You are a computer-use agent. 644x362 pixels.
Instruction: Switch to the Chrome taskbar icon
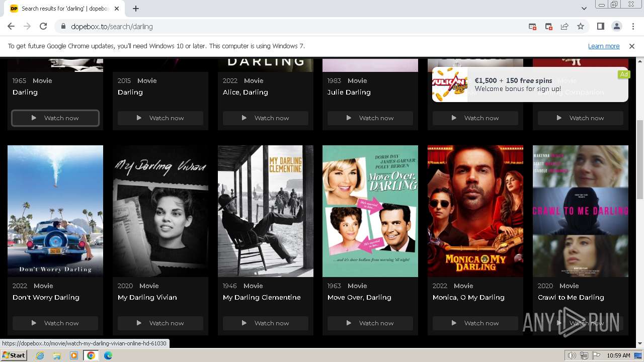pos(91,355)
